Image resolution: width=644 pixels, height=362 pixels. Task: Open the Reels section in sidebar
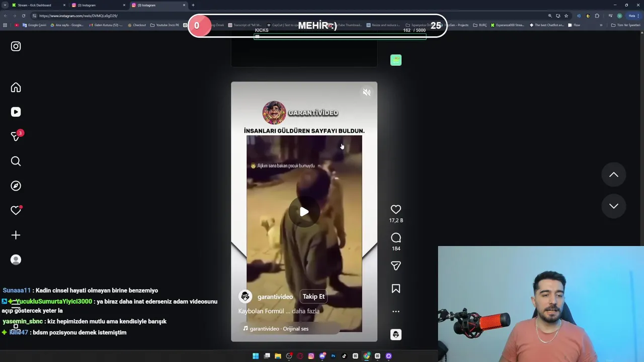pyautogui.click(x=16, y=112)
